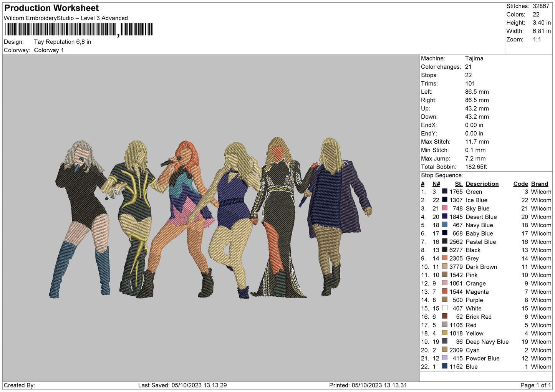Image resolution: width=555 pixels, height=392 pixels.
Task: Click the "Brand" column header
Action: click(x=540, y=184)
